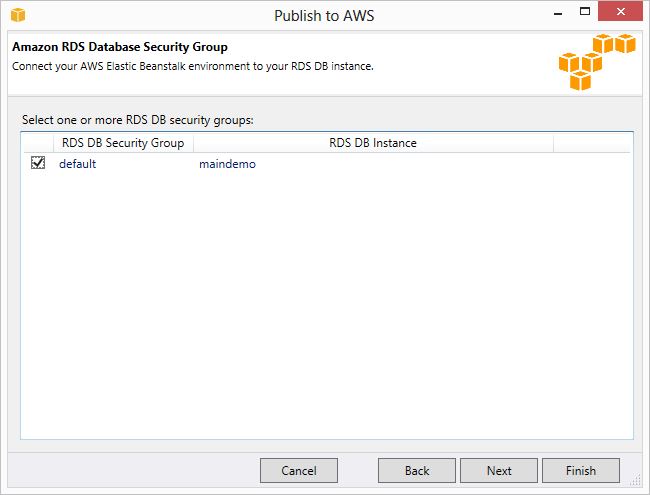
Task: Minimize the Publish to AWS window
Action: [558, 13]
